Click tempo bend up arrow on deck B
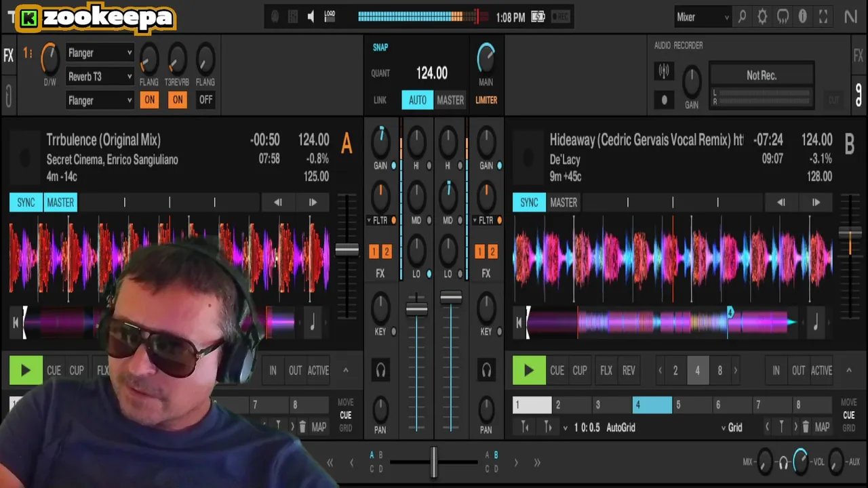868x488 pixels. [x=816, y=202]
